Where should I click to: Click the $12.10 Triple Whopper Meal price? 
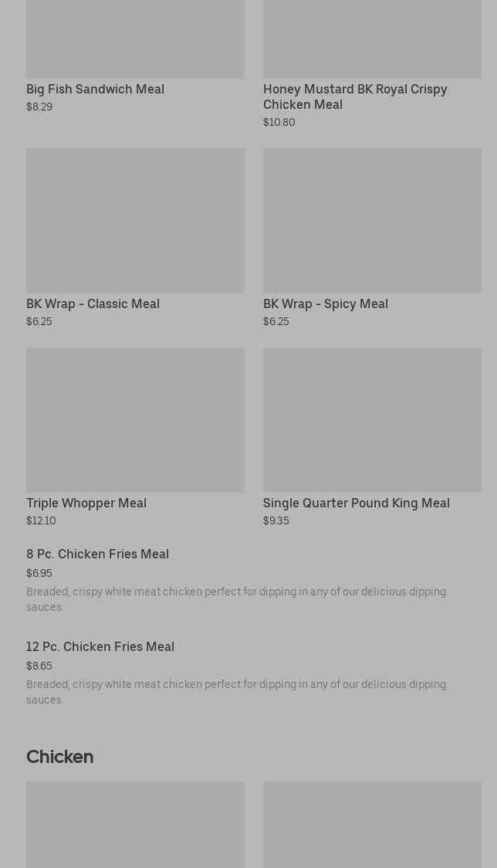pyautogui.click(x=41, y=521)
